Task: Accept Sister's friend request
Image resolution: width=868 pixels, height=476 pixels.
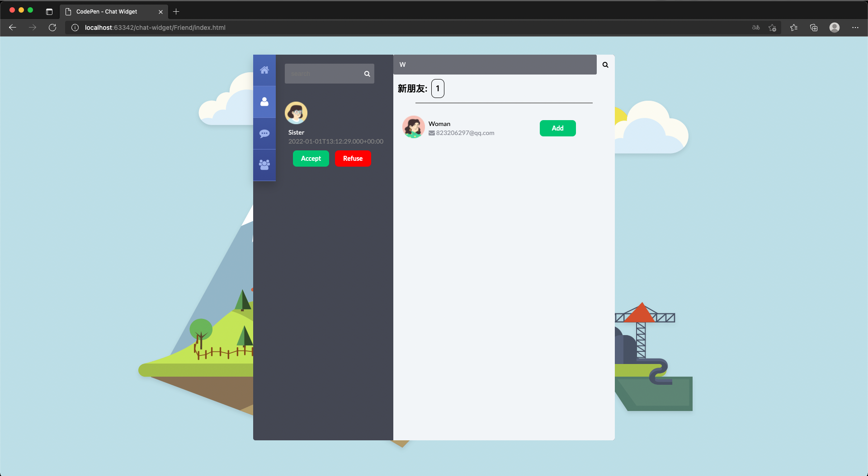Action: click(x=311, y=159)
